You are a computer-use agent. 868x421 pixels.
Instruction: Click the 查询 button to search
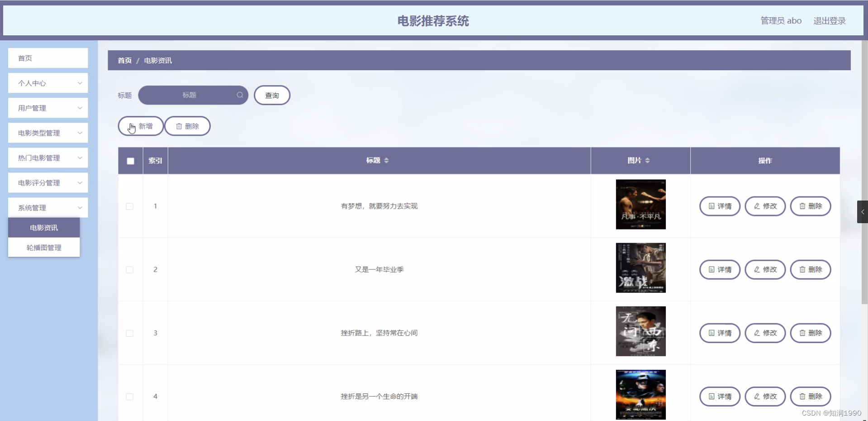click(272, 95)
